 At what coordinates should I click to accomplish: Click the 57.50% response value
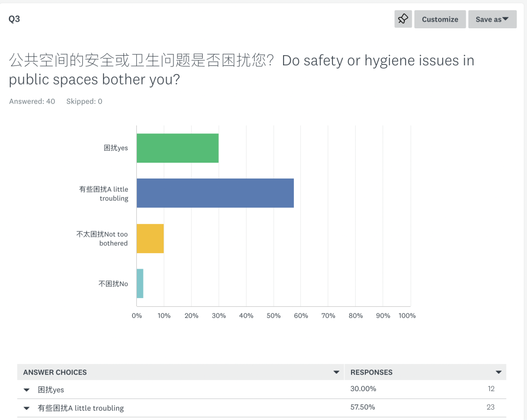click(363, 407)
